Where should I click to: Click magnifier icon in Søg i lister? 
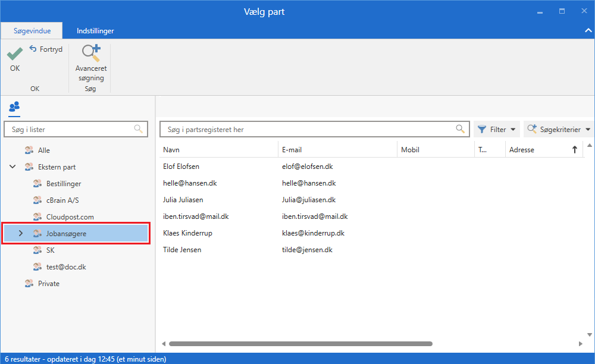click(138, 129)
